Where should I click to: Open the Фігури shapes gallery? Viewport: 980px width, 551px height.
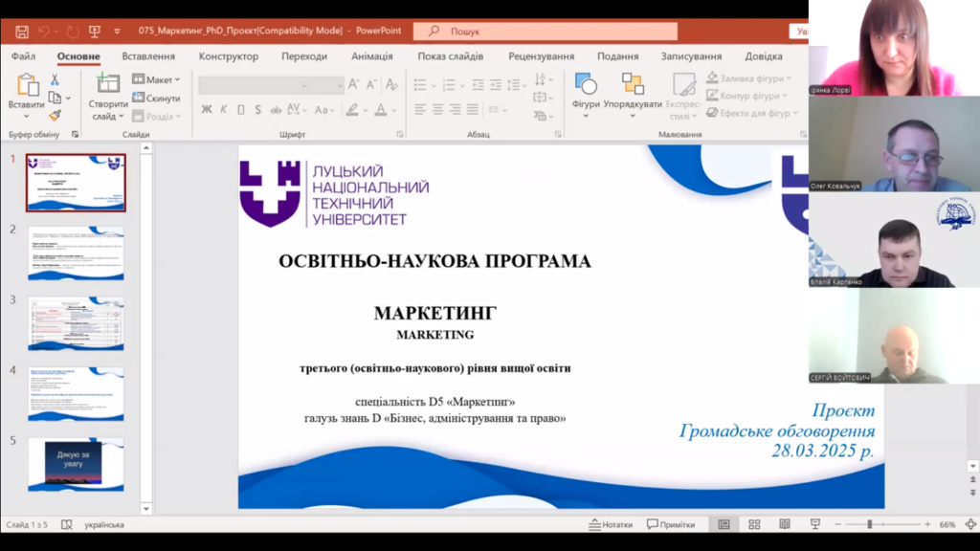click(x=586, y=96)
